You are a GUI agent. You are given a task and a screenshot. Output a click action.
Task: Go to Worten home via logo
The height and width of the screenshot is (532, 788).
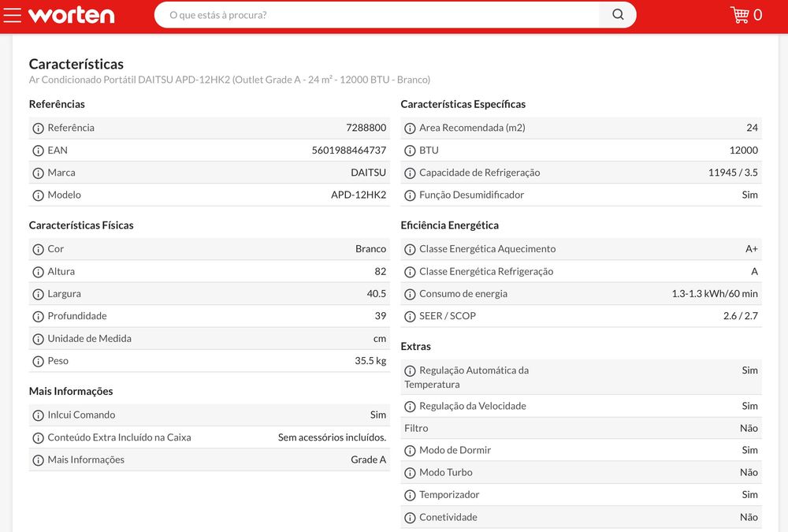pos(72,15)
